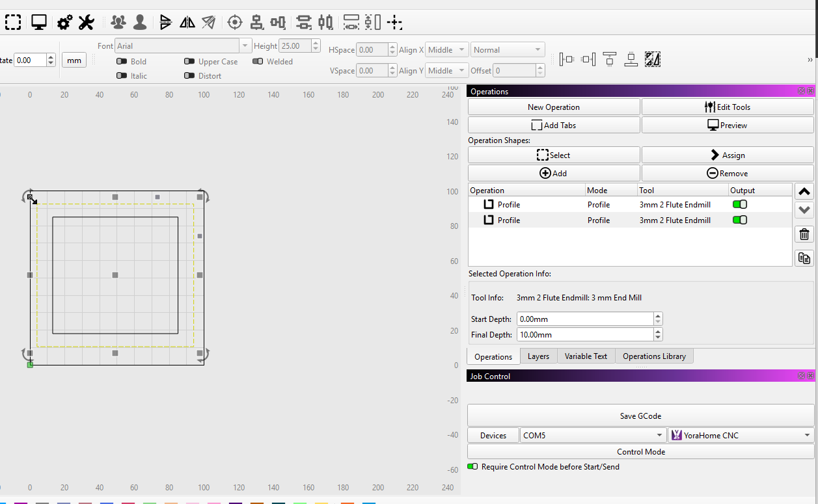Image resolution: width=818 pixels, height=504 pixels.
Task: Open the Align X Middle dropdown
Action: [446, 50]
